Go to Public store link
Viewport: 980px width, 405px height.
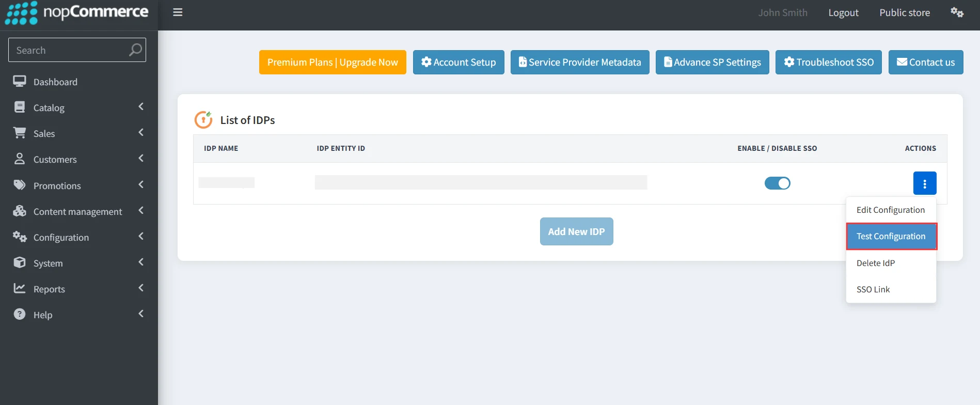[x=905, y=12]
